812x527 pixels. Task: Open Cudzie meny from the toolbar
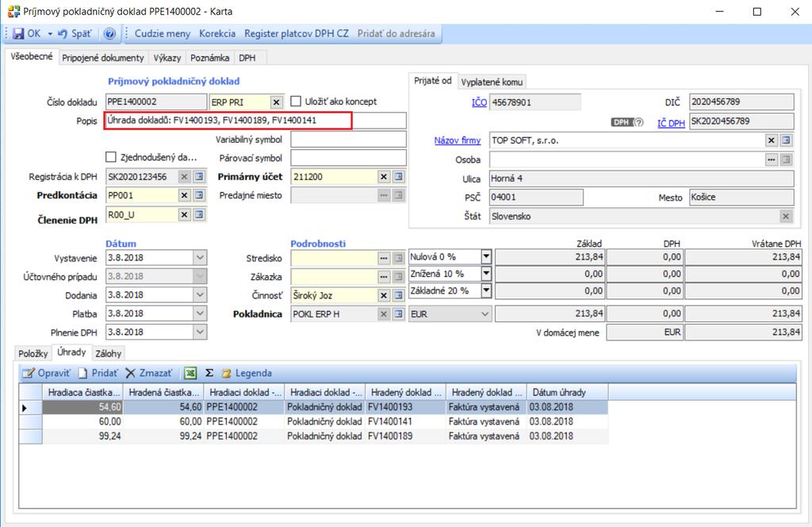pos(163,33)
